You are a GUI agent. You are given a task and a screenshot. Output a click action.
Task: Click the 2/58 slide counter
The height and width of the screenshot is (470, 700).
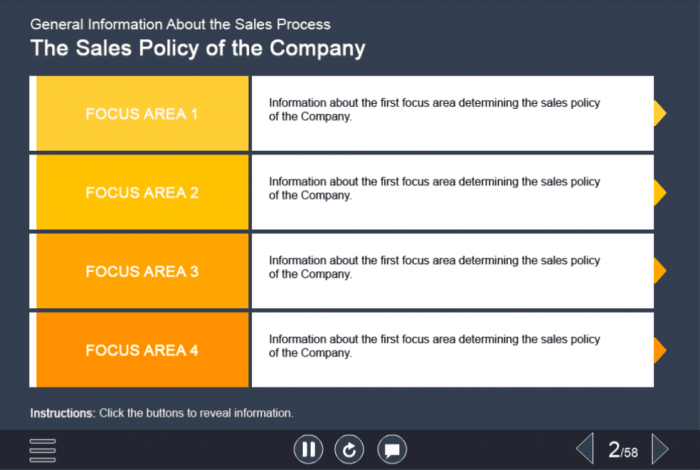point(623,450)
